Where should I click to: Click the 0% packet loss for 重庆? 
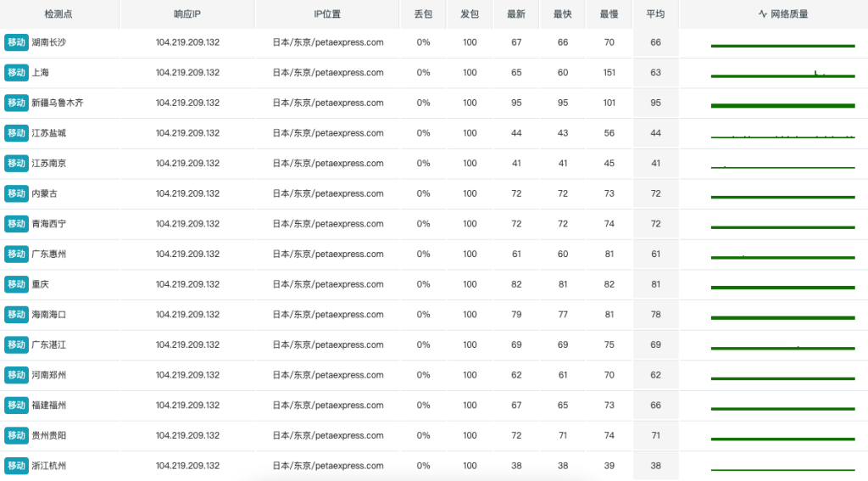point(423,284)
